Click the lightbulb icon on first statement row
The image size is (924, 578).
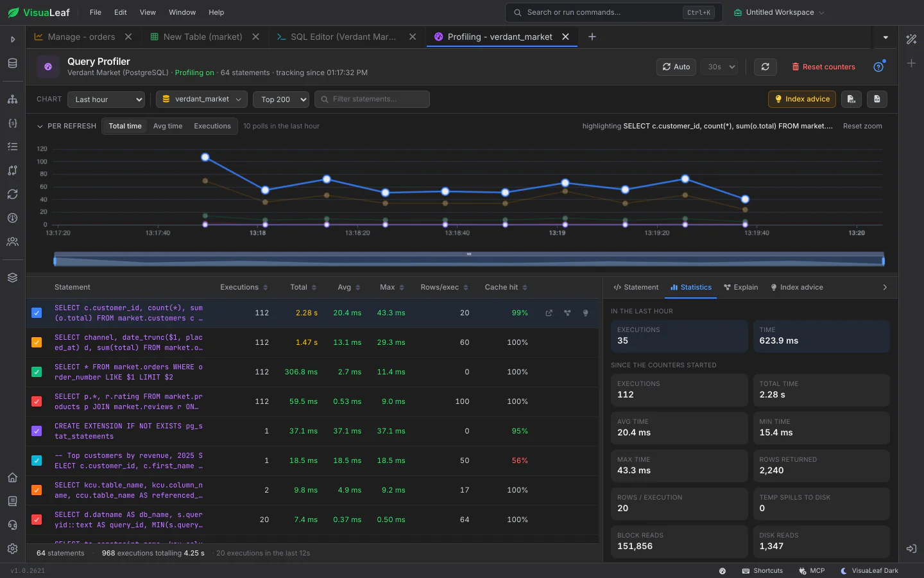[x=585, y=313]
